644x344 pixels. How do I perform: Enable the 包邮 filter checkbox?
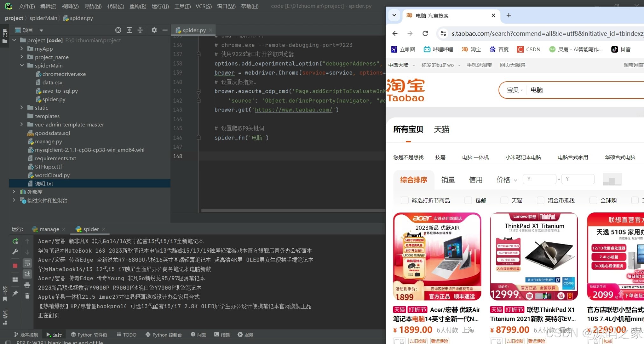pyautogui.click(x=468, y=200)
